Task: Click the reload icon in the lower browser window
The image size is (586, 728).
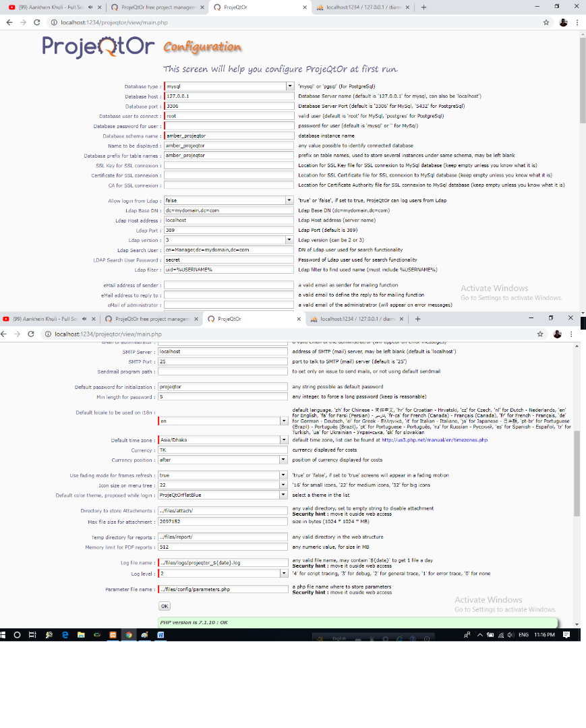Action: tap(30, 334)
